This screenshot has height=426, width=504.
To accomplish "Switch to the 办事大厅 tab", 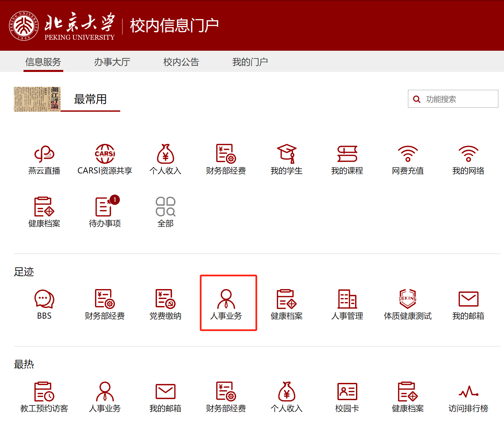I will (112, 62).
